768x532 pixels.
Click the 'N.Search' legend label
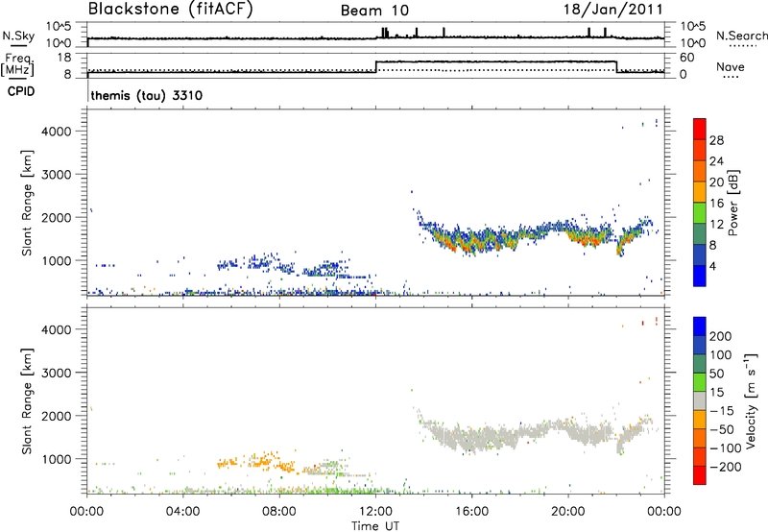tap(741, 36)
